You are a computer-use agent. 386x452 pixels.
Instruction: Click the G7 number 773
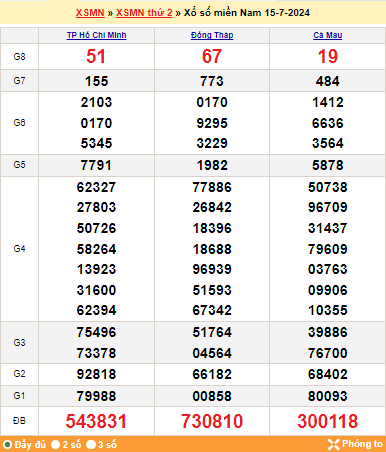pos(212,81)
